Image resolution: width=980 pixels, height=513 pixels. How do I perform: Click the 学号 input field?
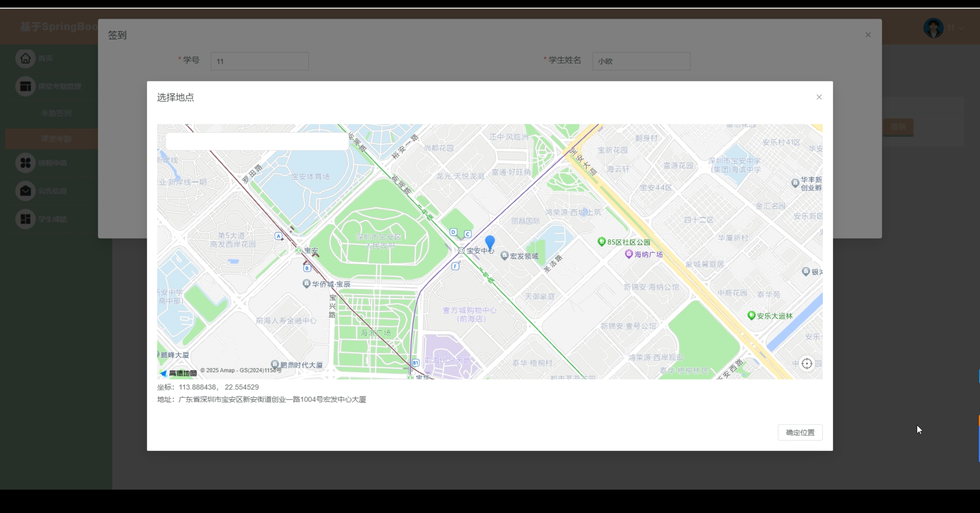260,61
